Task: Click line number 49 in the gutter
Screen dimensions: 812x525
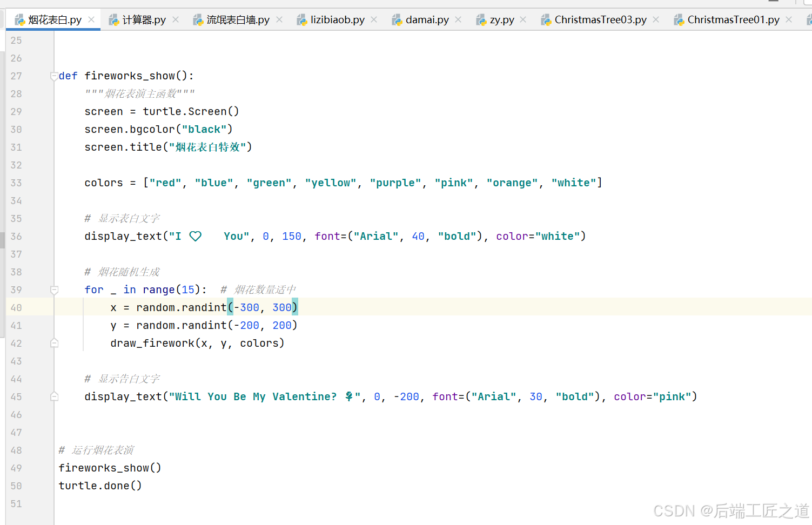Action: tap(16, 468)
